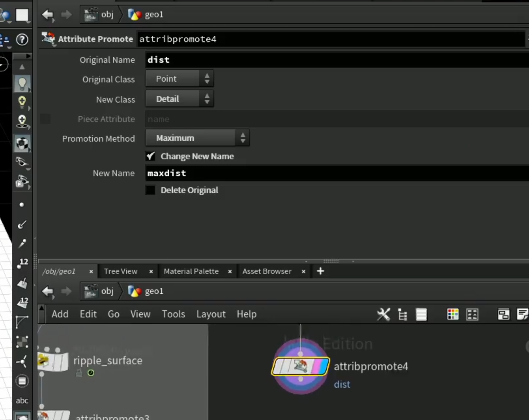Screen dimensions: 529x420
Task: Toggle the headlight bulb display option
Action: [x=22, y=84]
